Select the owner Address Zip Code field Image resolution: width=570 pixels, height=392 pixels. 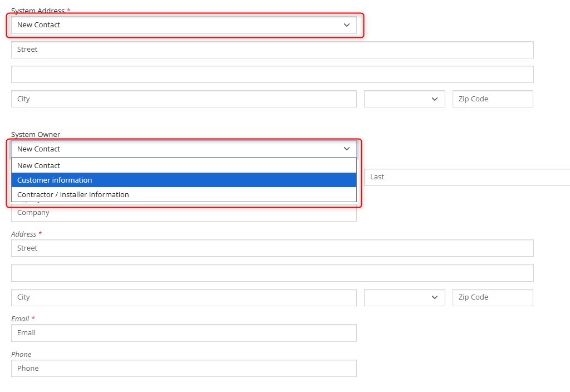tap(493, 297)
